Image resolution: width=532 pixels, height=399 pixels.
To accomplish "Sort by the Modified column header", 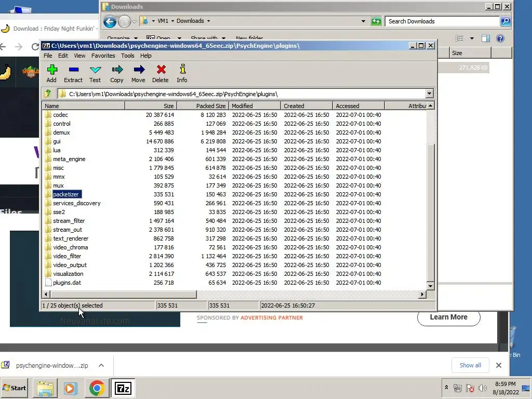I will tap(255, 106).
